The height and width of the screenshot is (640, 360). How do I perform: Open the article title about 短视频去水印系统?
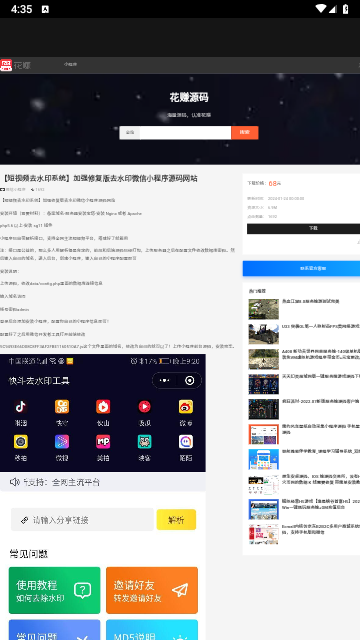tap(100, 178)
